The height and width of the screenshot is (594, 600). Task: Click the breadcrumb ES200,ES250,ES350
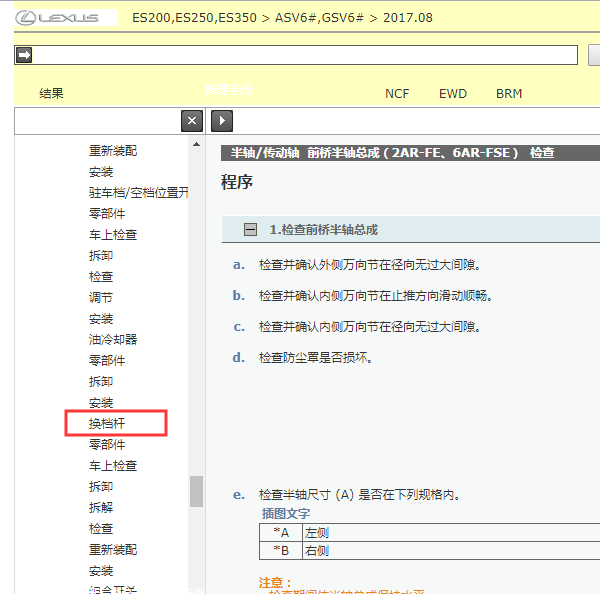click(x=194, y=18)
